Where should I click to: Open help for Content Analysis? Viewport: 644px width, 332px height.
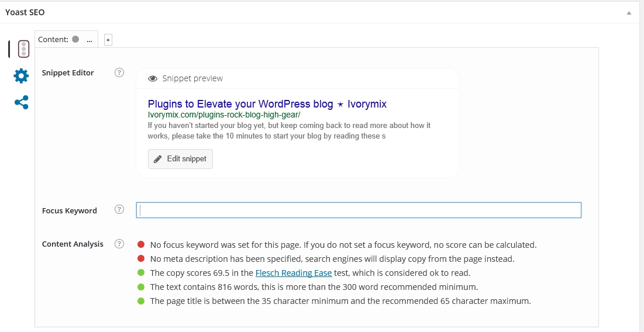pos(119,244)
